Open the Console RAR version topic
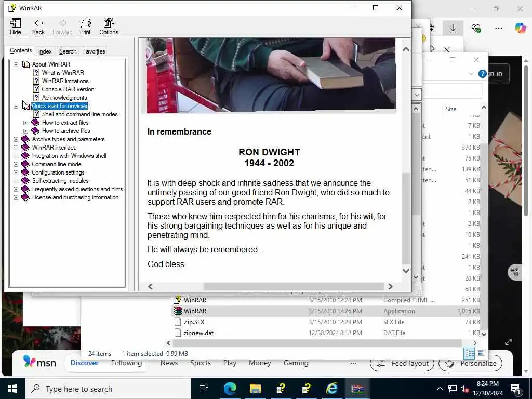This screenshot has width=532, height=399. pos(68,89)
